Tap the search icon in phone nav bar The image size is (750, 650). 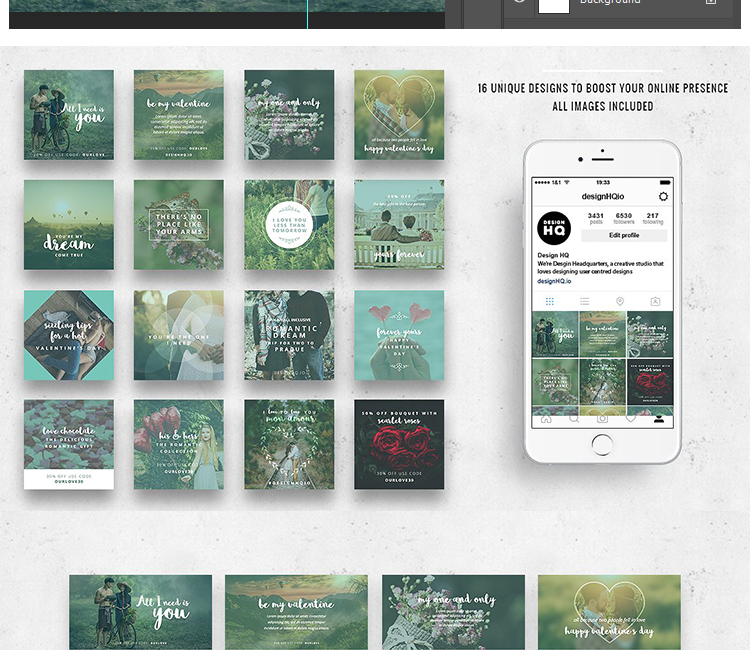[x=574, y=419]
